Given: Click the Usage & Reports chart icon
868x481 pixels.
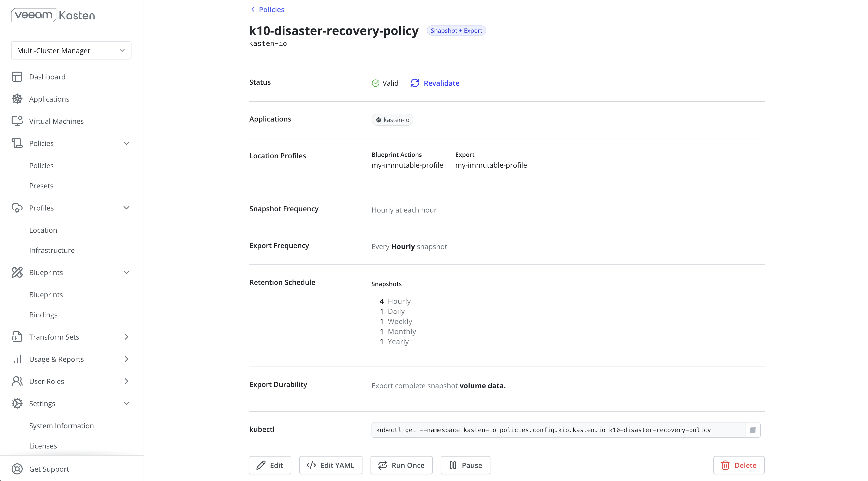Looking at the screenshot, I should pos(17,359).
